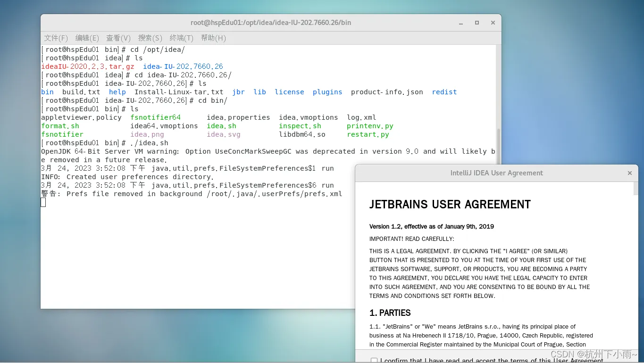Click the redist directory name
644x363 pixels.
click(444, 92)
